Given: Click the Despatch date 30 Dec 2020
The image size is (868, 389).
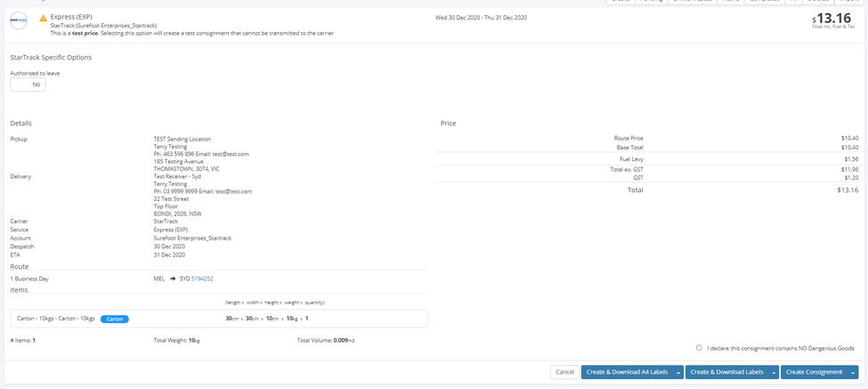Looking at the screenshot, I should [x=169, y=247].
